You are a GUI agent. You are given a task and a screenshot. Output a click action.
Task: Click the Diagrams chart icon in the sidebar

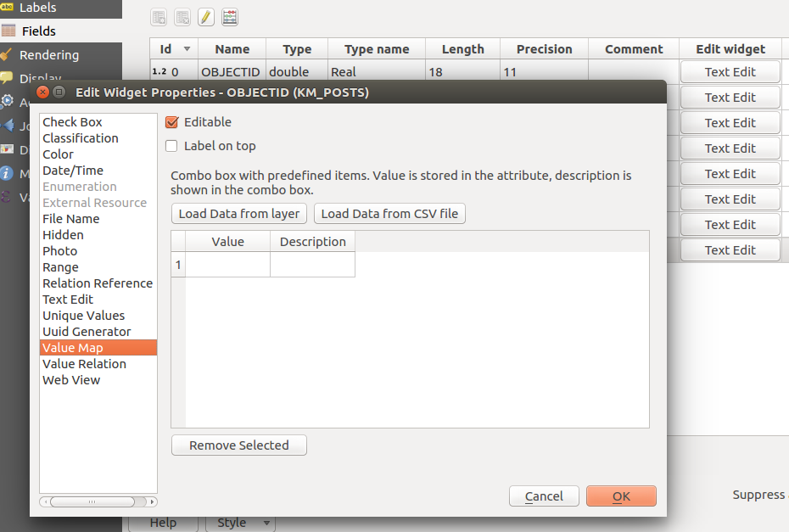7,149
